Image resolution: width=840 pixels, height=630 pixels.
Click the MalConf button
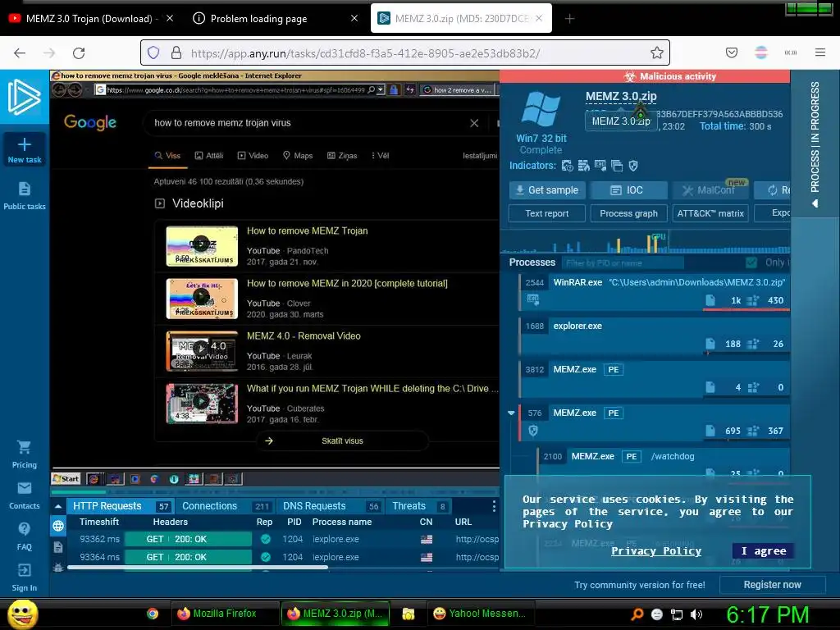(710, 190)
